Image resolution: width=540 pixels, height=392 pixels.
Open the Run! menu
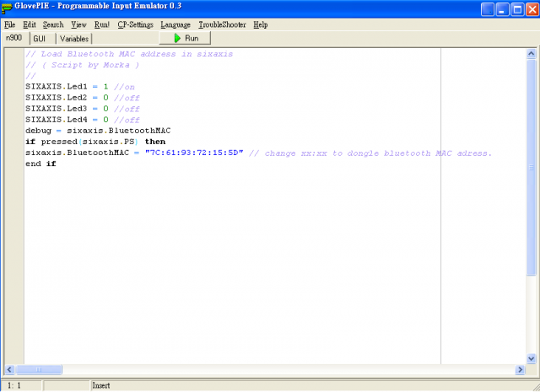102,24
